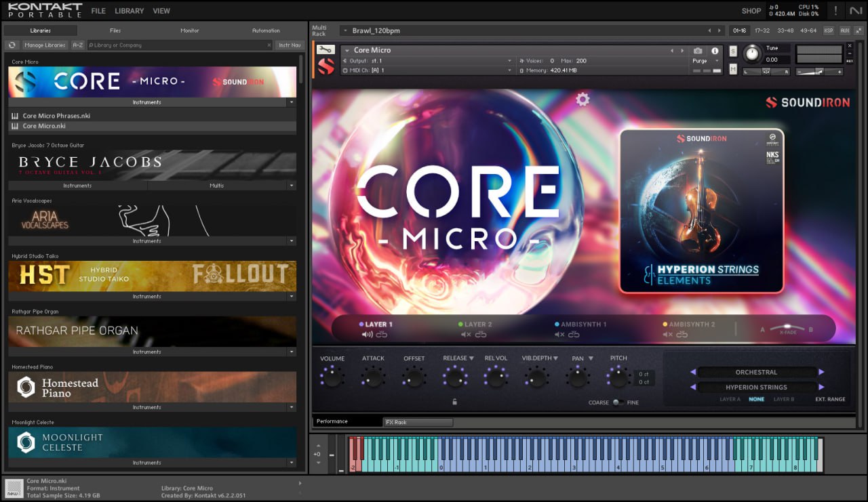
Task: Open the Aria Vocalscapes Instruments dropdown arrow
Action: pos(292,241)
